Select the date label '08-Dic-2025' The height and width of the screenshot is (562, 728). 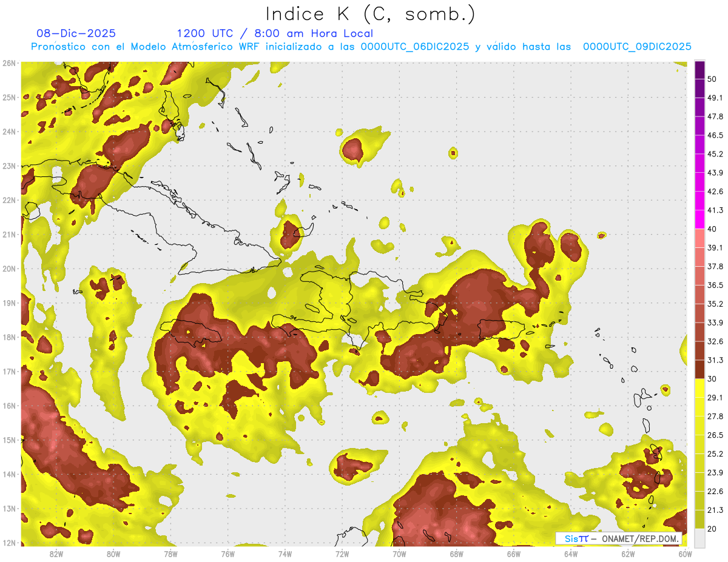coord(76,33)
